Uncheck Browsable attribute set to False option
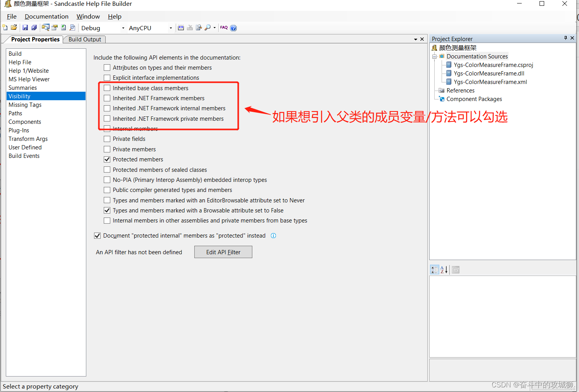Screen dimensions: 579x392 click(107, 211)
